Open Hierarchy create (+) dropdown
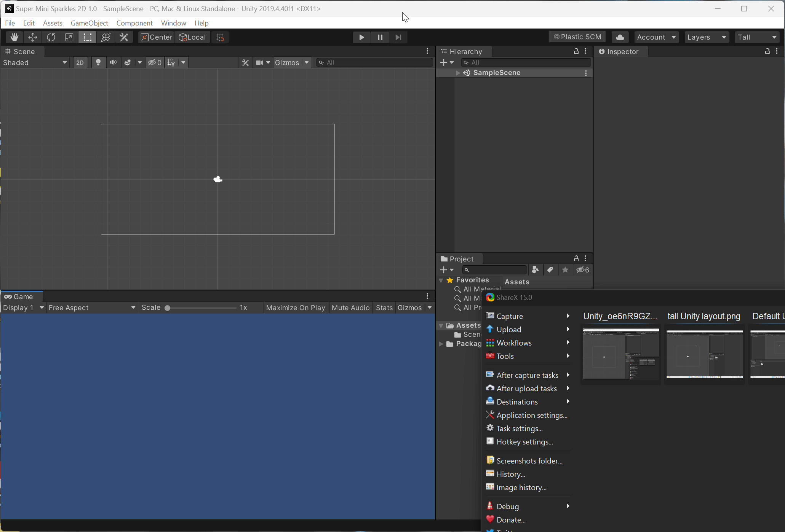The height and width of the screenshot is (532, 785). point(447,62)
